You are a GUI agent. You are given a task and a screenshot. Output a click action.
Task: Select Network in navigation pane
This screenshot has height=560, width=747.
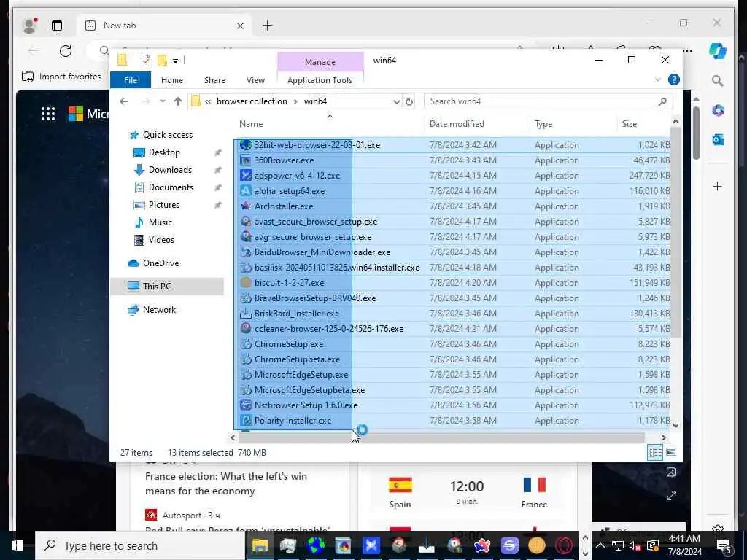coord(159,309)
